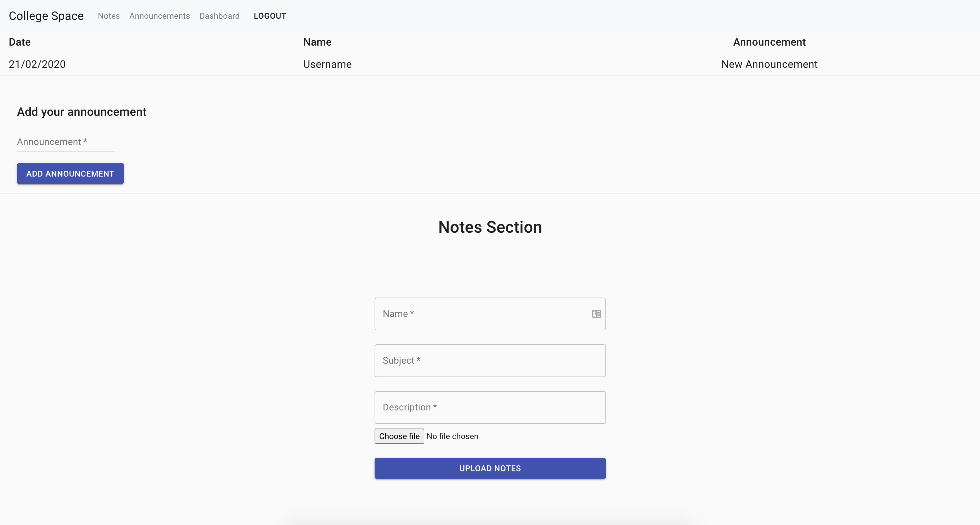Click the Username cell in table
The image size is (980, 525).
click(327, 64)
